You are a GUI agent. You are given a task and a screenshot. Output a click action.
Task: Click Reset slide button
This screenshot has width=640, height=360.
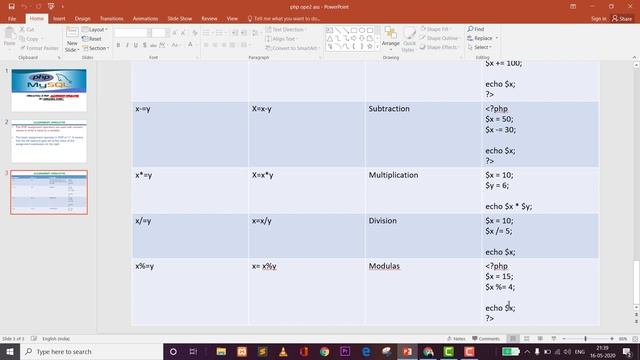(92, 39)
